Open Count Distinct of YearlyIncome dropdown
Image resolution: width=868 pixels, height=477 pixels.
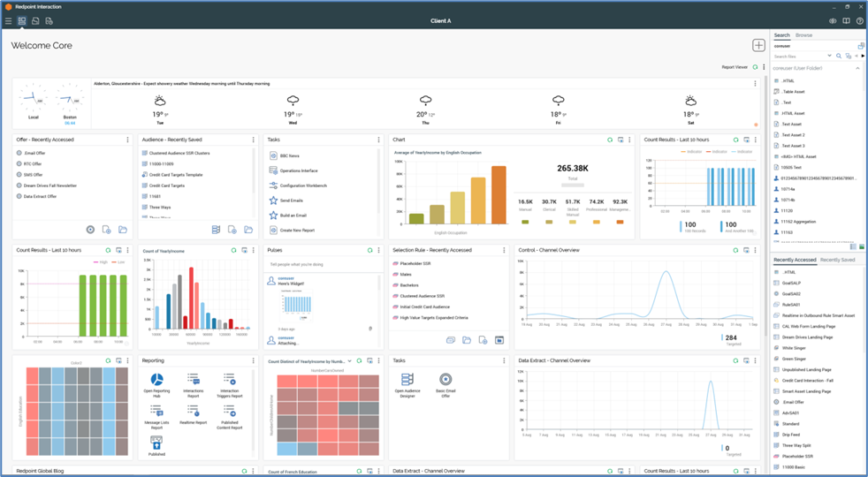coord(350,360)
